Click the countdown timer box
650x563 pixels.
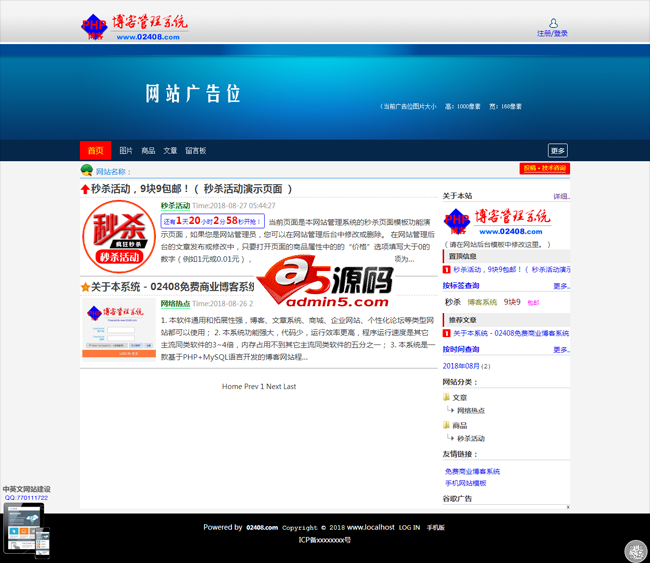(213, 221)
